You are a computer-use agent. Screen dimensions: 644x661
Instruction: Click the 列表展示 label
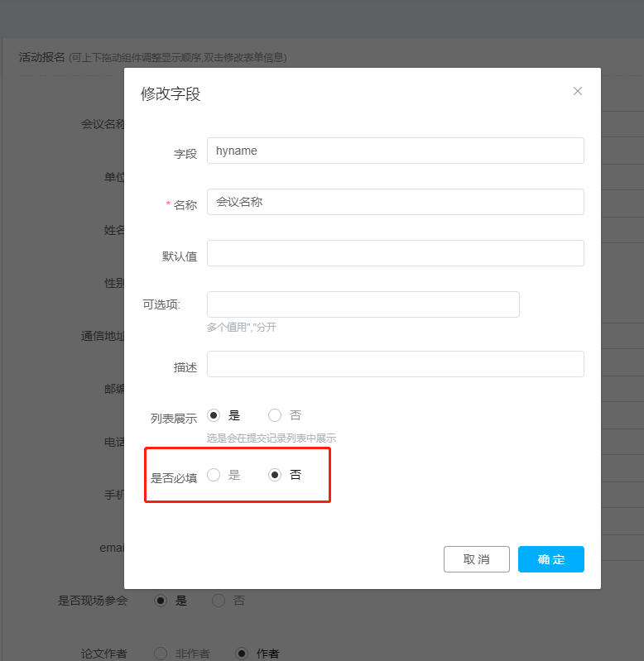click(174, 419)
